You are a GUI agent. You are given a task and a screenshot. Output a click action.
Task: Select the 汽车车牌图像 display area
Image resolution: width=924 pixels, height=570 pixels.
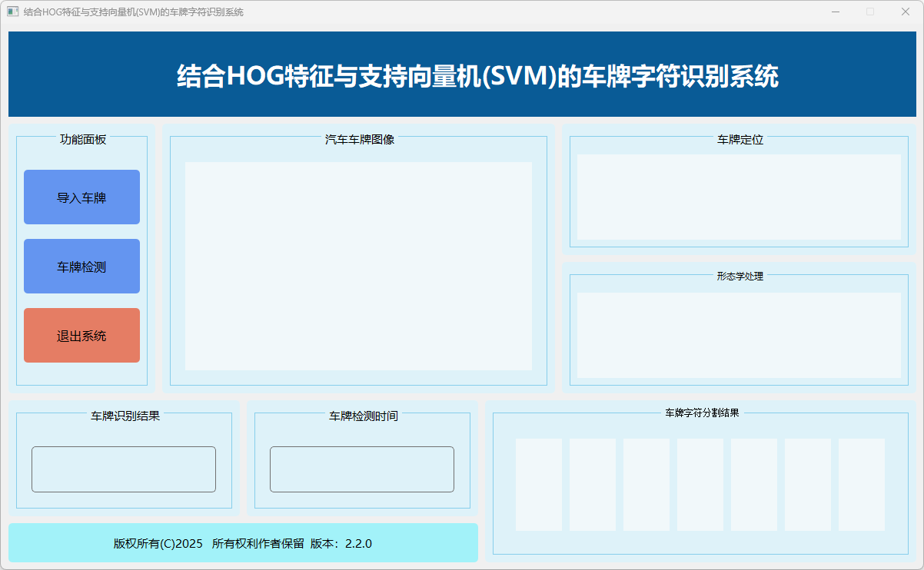point(358,266)
